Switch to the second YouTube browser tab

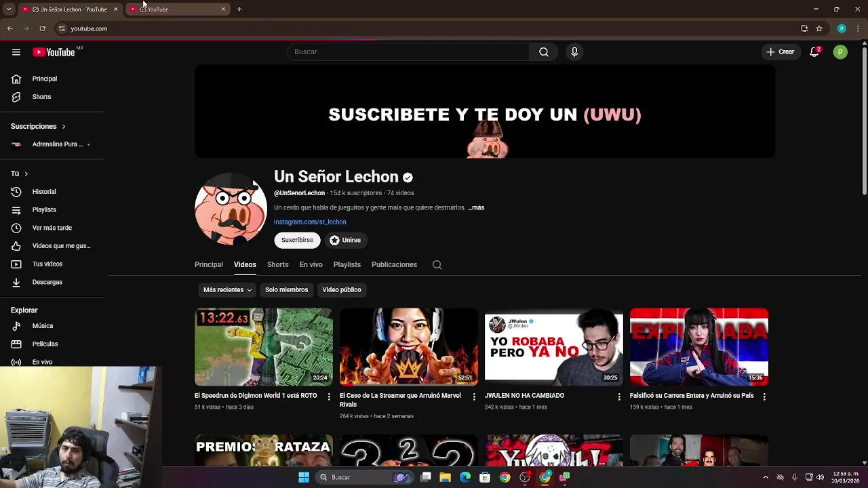[x=176, y=9]
